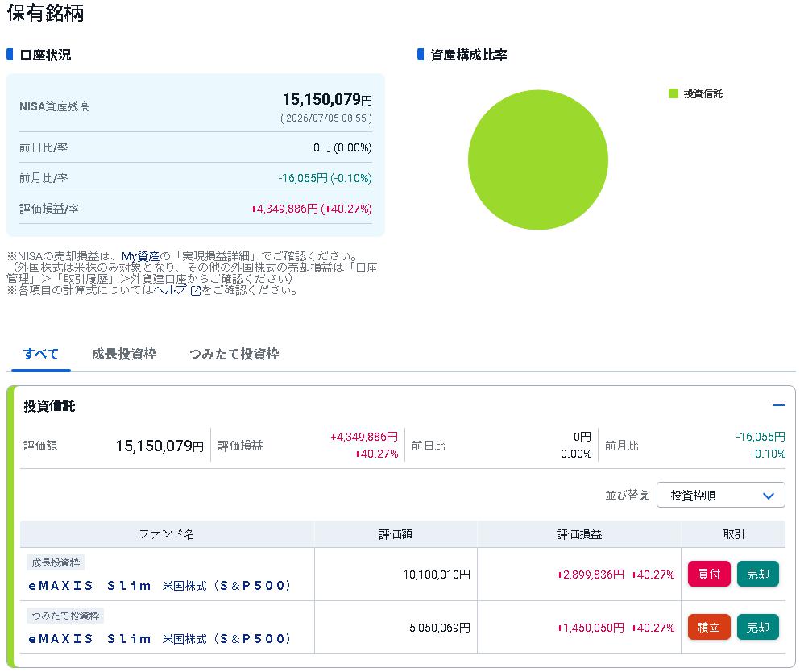
Task: Click the 前日比/率 value 0円 (0.00%)
Action: pos(342,147)
